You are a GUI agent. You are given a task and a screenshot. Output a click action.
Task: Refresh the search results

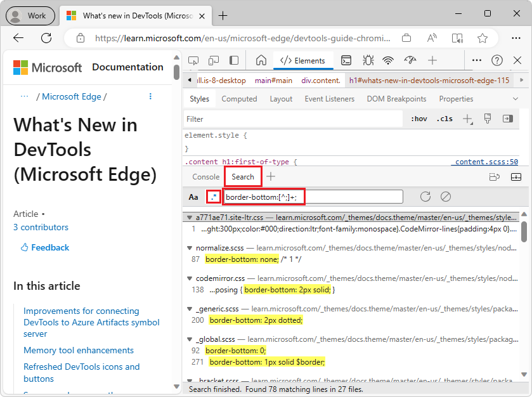coord(425,197)
